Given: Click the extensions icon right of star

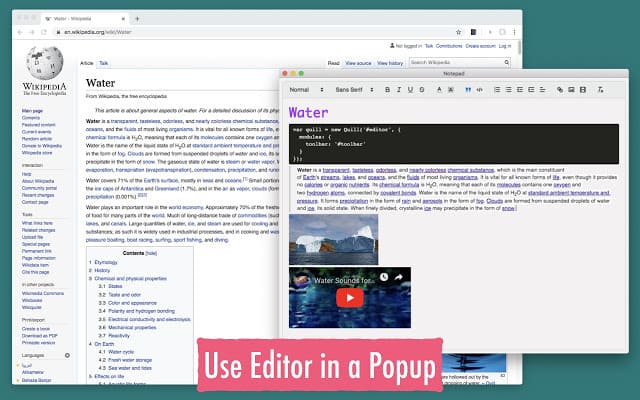Looking at the screenshot, I should pos(473,32).
